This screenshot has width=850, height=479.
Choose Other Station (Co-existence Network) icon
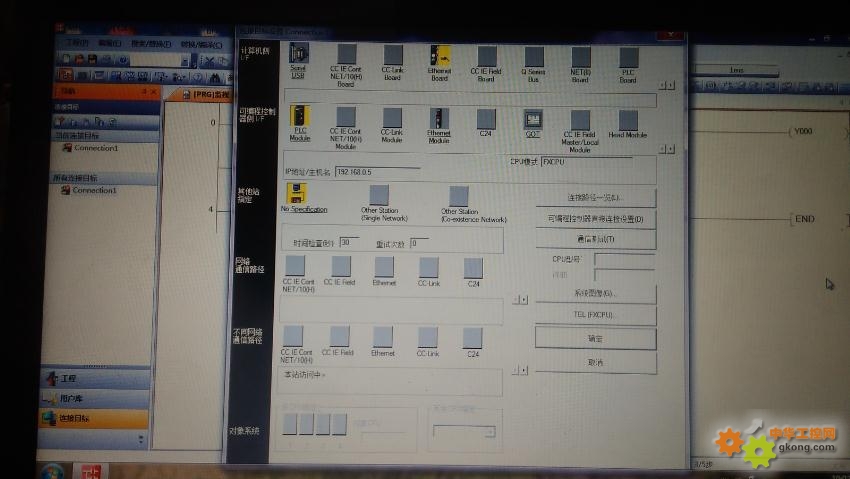(x=459, y=196)
